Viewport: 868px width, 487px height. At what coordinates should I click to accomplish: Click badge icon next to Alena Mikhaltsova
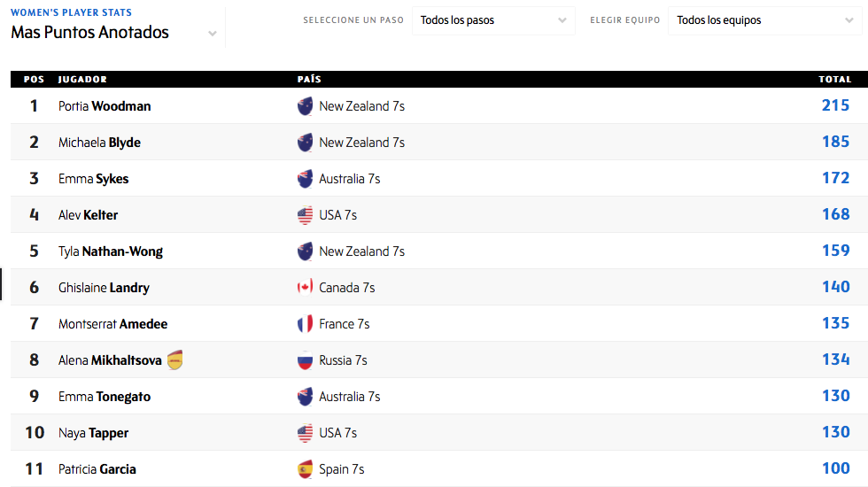click(175, 360)
